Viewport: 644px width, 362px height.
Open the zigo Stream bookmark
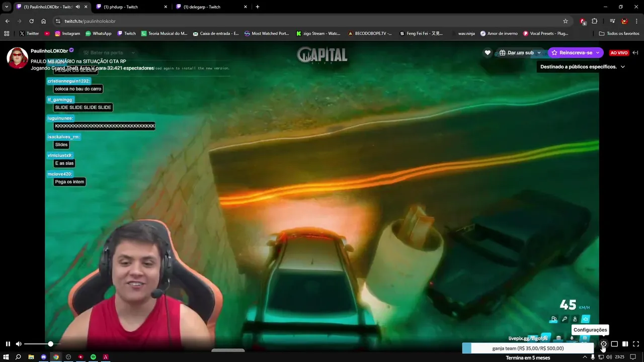(318, 34)
